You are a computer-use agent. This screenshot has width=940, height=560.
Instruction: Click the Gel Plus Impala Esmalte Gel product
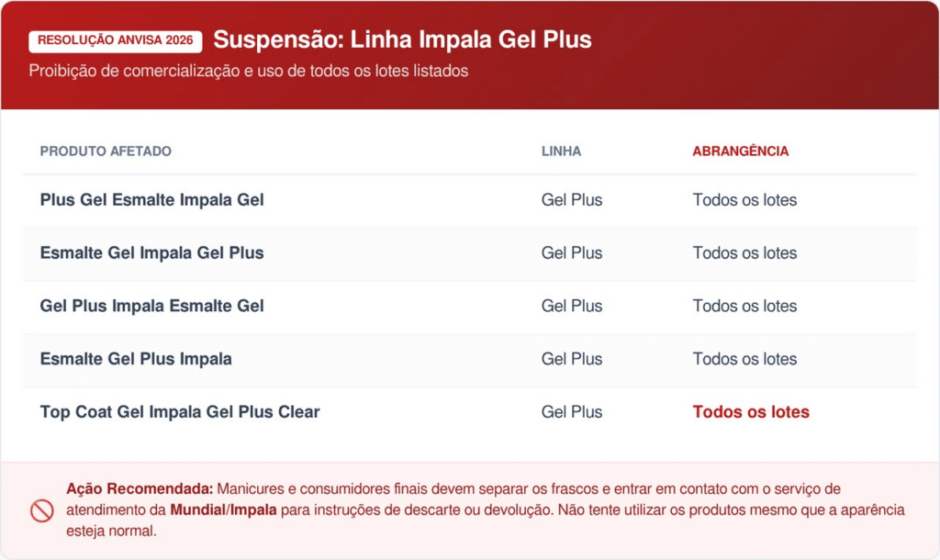[x=152, y=307]
